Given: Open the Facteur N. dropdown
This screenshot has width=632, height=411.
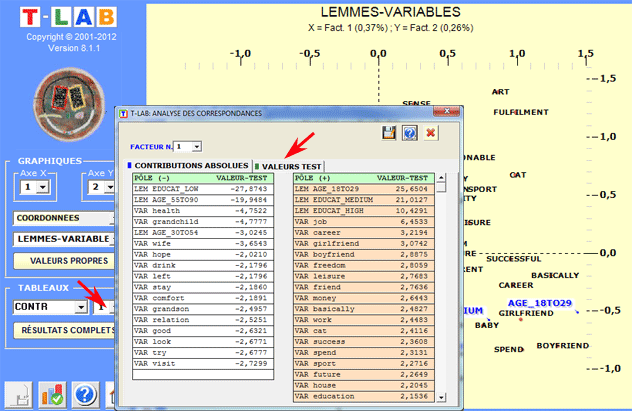Looking at the screenshot, I should point(196,147).
